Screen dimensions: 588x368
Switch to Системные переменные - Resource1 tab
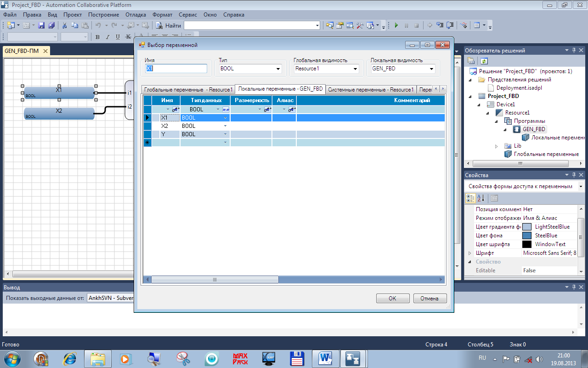(370, 90)
